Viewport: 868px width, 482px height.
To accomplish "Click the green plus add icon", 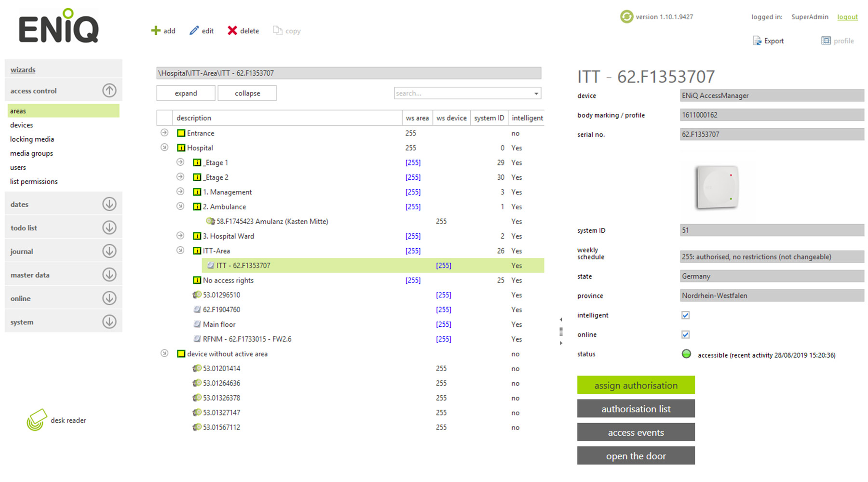I will [x=156, y=31].
